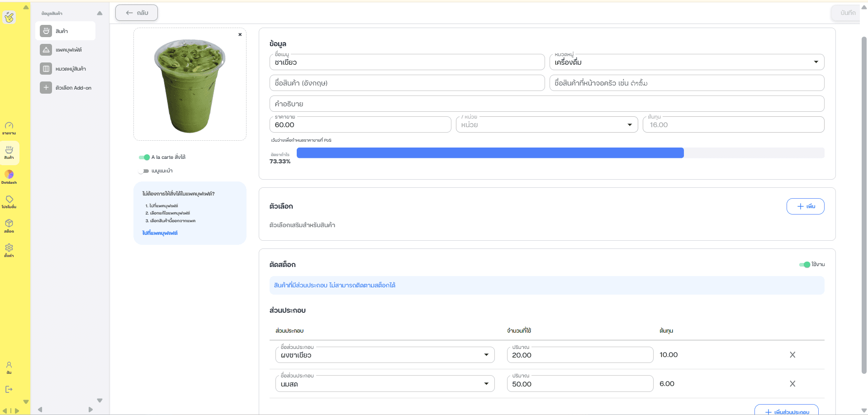Open ingredient dropdown showing ผงชาเขียว
Screen dimensions: 868x415
pyautogui.click(x=384, y=355)
